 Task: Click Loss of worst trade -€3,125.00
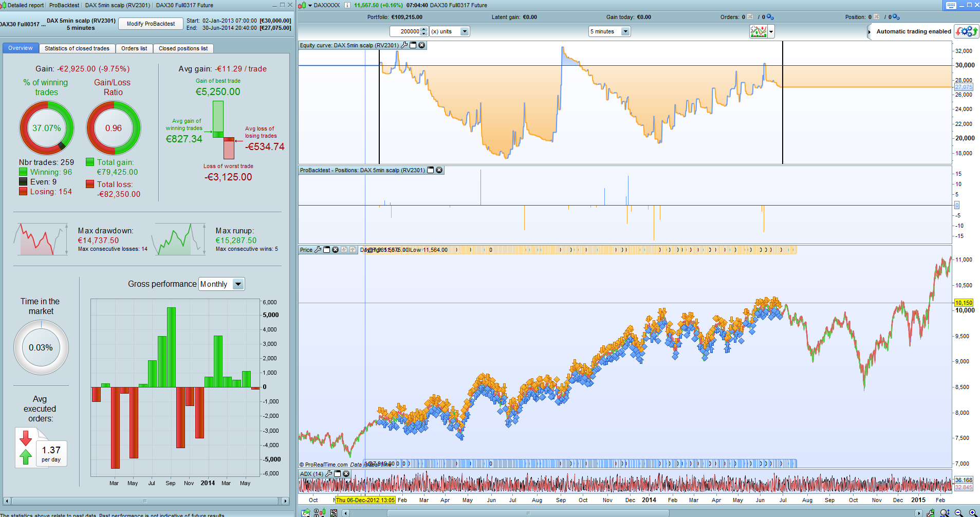pos(228,177)
